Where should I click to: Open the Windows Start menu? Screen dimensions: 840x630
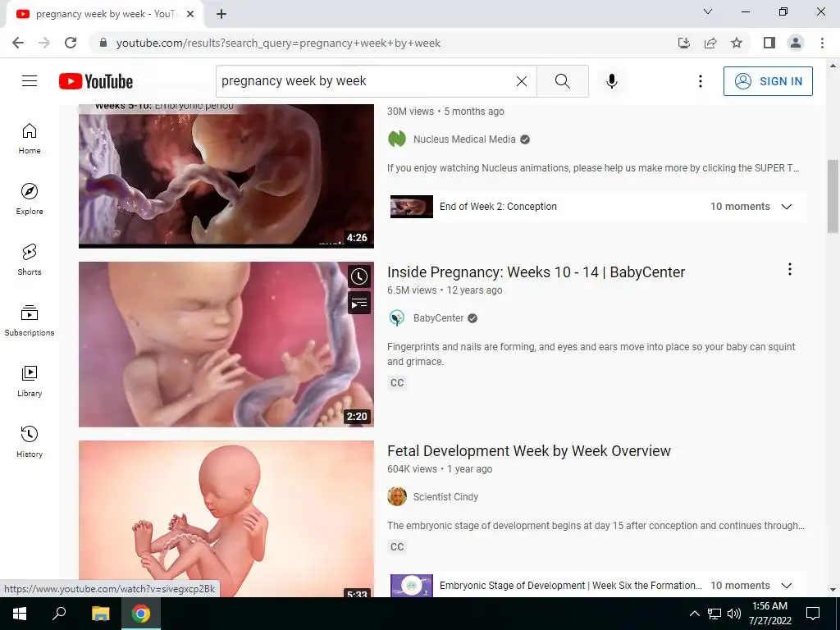[x=20, y=614]
